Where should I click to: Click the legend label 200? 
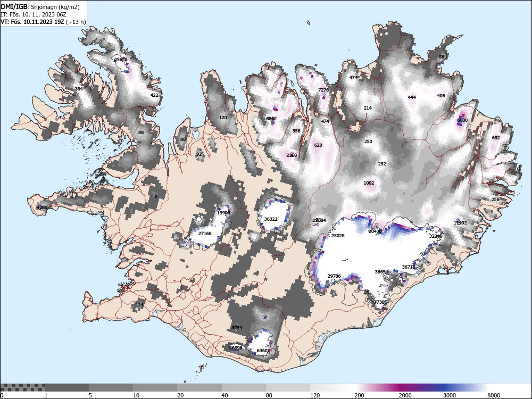tap(359, 395)
